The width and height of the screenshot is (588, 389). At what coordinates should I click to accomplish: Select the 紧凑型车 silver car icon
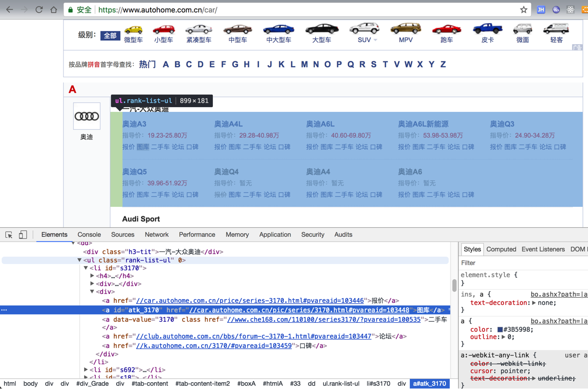click(x=199, y=29)
